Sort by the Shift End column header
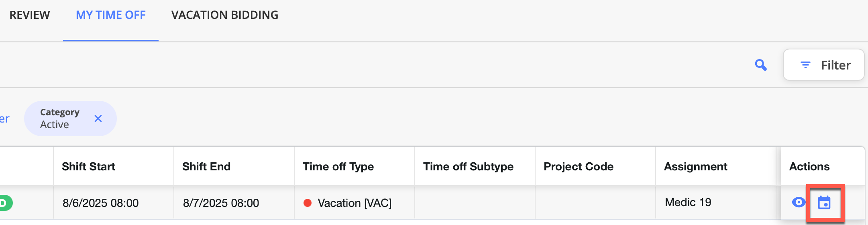Screen dimensions: 868x225 pyautogui.click(x=206, y=166)
